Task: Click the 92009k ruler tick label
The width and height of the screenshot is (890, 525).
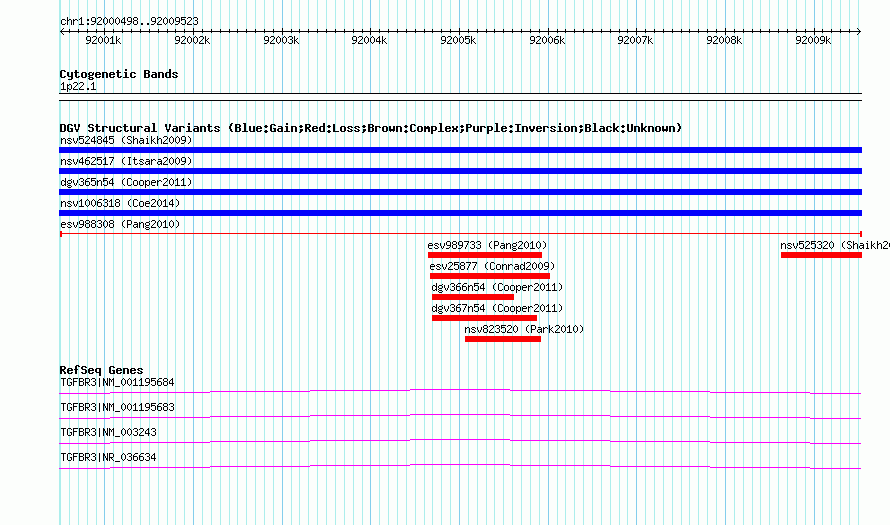Action: click(x=813, y=40)
